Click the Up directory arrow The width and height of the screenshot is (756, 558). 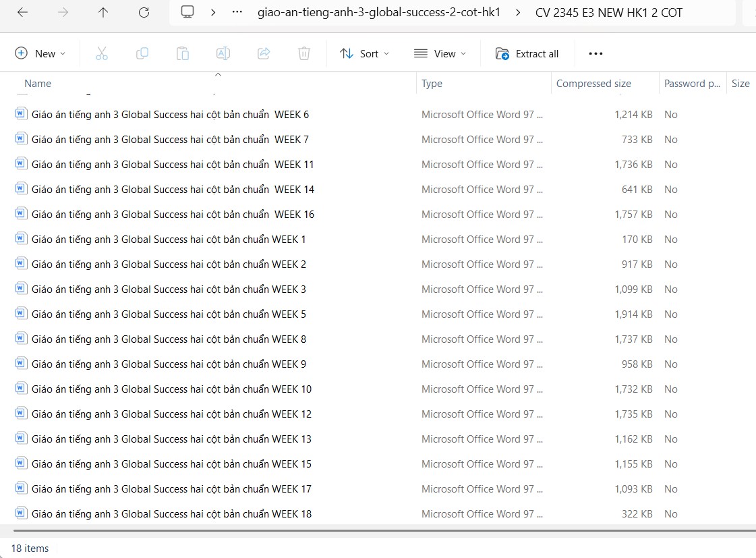tap(103, 12)
